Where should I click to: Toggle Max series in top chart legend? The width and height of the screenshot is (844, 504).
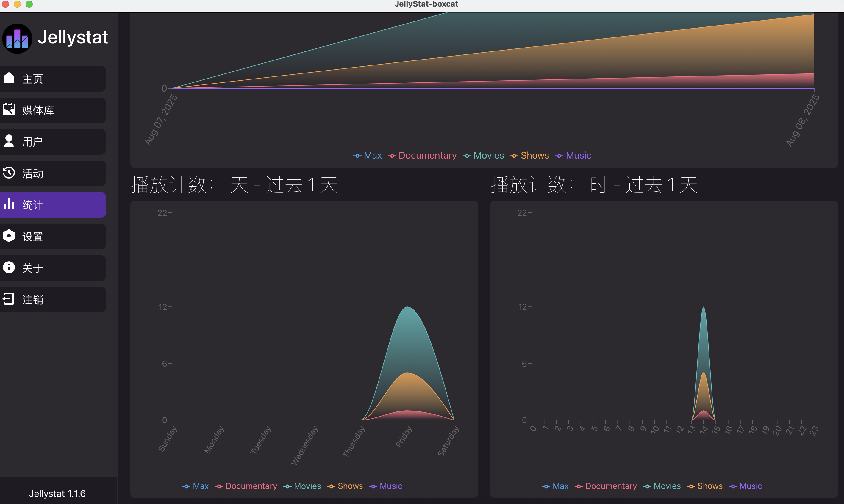tap(368, 156)
